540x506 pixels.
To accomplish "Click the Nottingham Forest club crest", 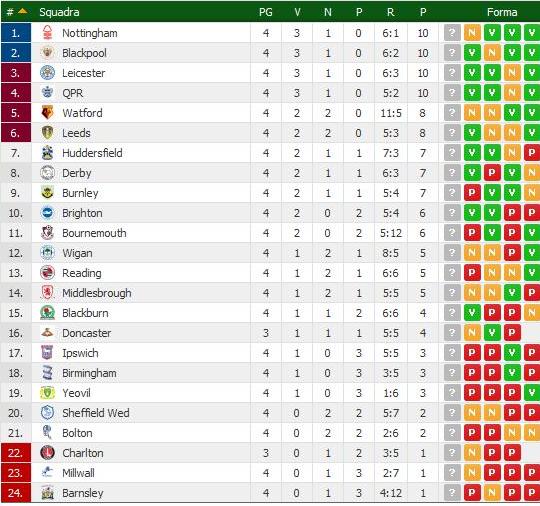I will point(47,33).
